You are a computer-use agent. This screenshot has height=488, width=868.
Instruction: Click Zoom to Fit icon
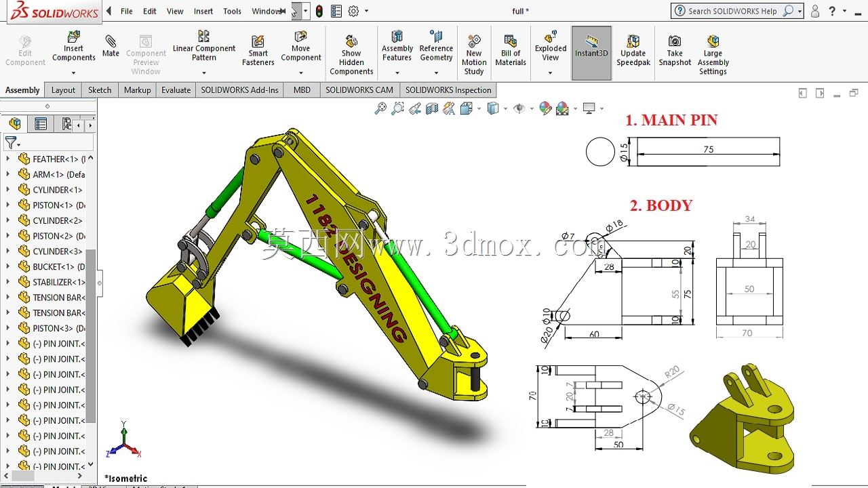[x=380, y=108]
